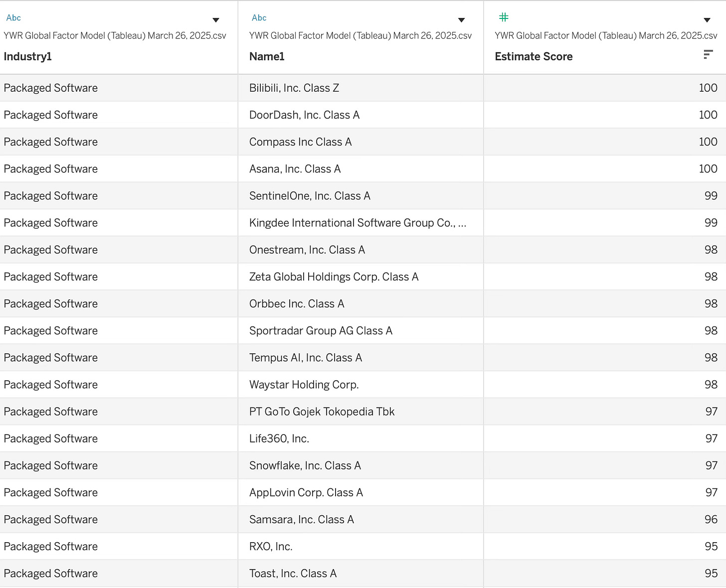Click the score 98 in the Orbbec row
This screenshot has width=726, height=588.
[711, 303]
